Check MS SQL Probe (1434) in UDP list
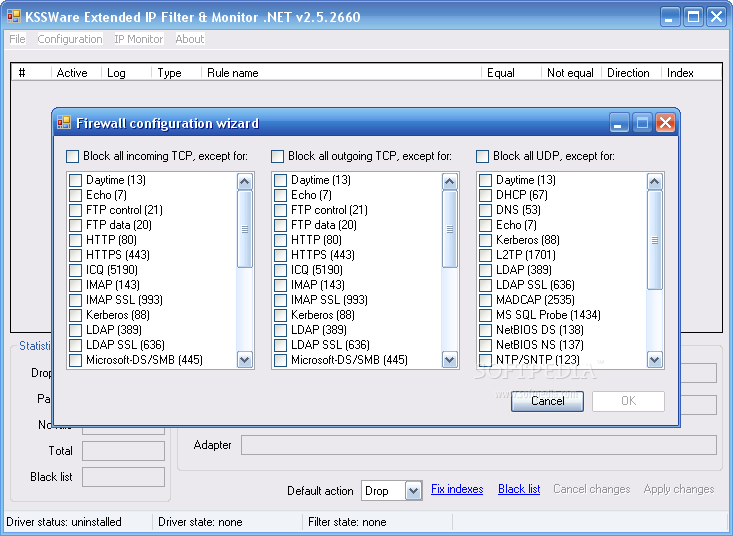This screenshot has width=733, height=536. 485,315
